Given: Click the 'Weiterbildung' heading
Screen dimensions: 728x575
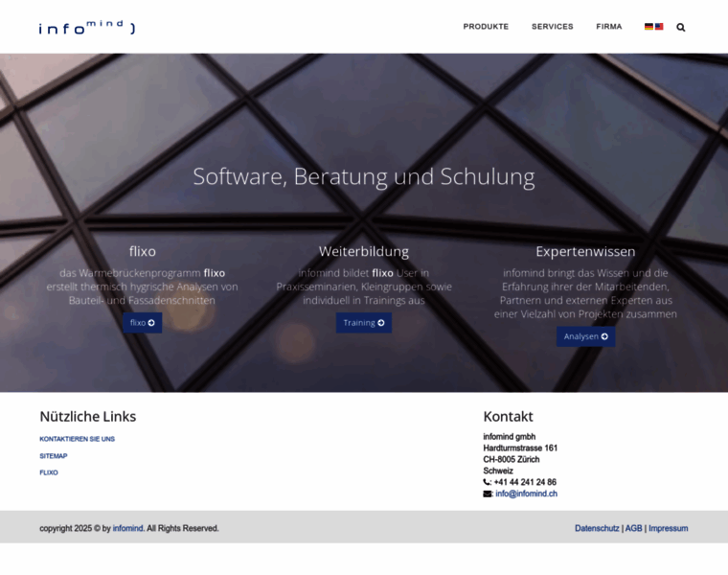Looking at the screenshot, I should tap(364, 251).
